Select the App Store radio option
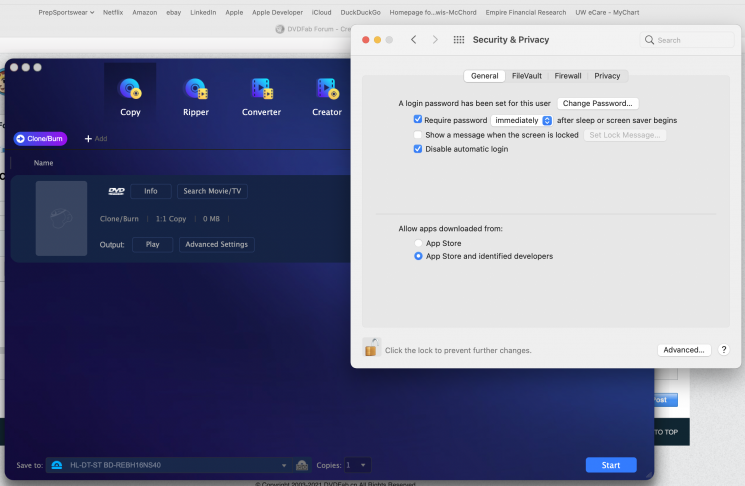The height and width of the screenshot is (486, 745). (419, 243)
